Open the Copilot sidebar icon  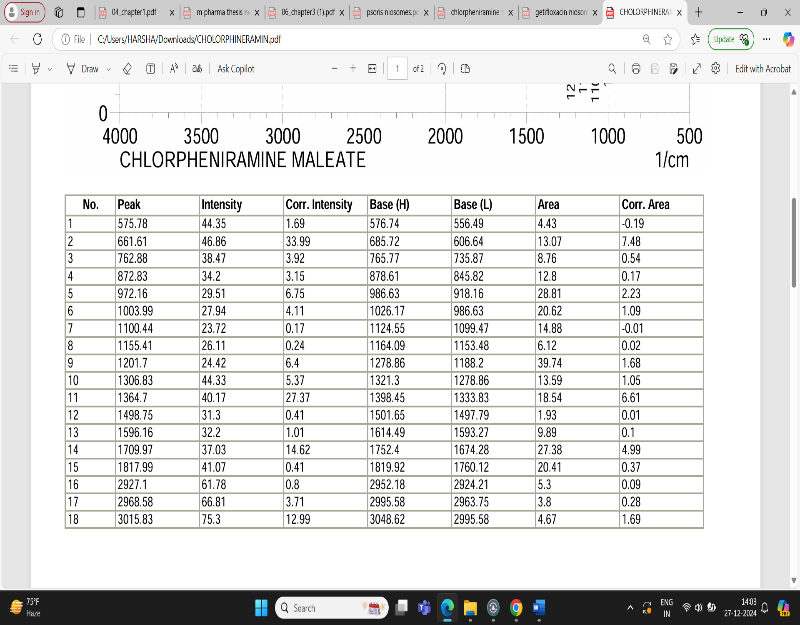788,39
